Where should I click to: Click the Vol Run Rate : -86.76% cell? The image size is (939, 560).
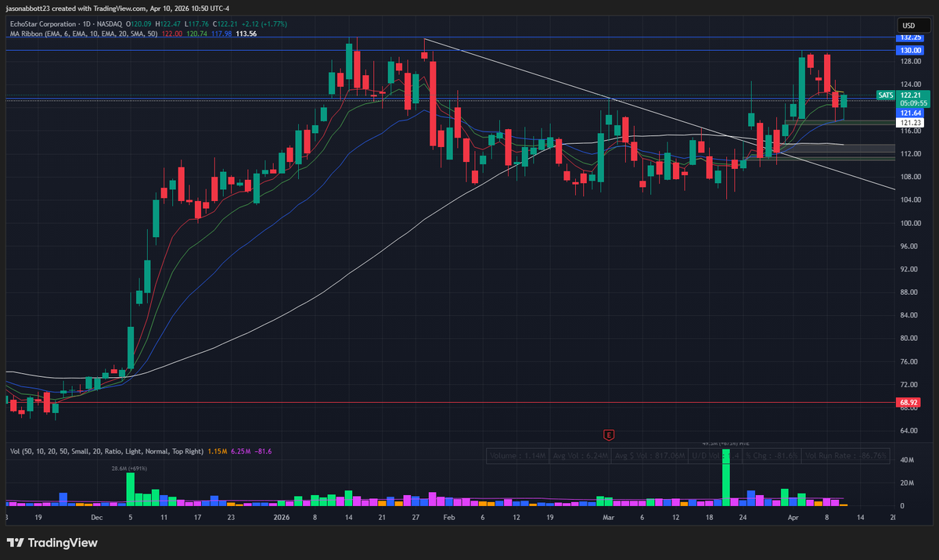point(847,455)
